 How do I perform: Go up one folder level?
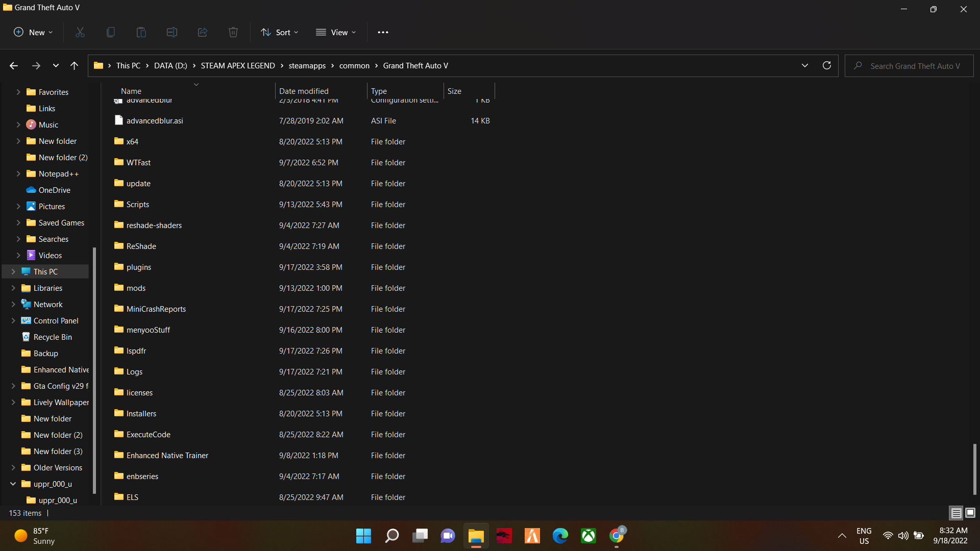tap(74, 65)
